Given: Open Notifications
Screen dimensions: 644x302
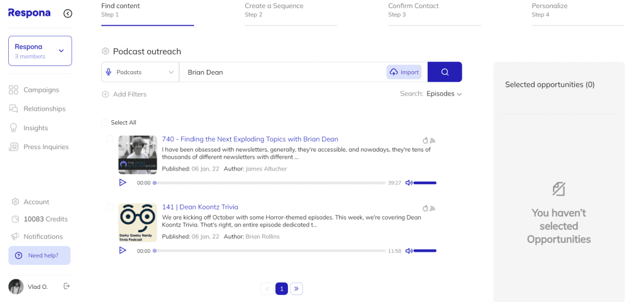Looking at the screenshot, I should click(x=43, y=237).
